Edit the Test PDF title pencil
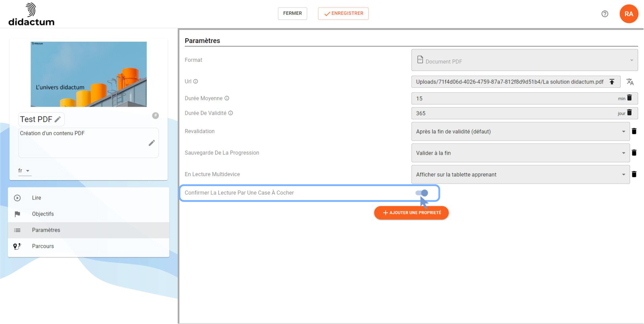The image size is (644, 324). click(57, 120)
